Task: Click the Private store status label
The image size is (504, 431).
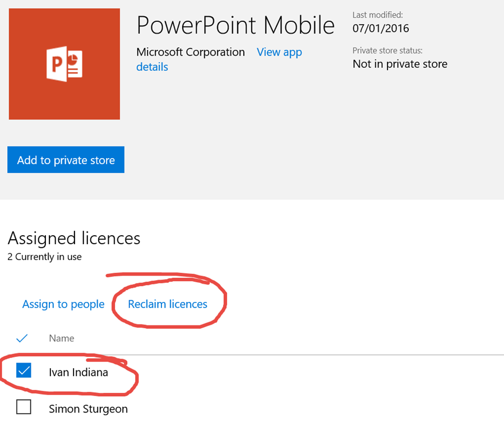Action: point(387,51)
